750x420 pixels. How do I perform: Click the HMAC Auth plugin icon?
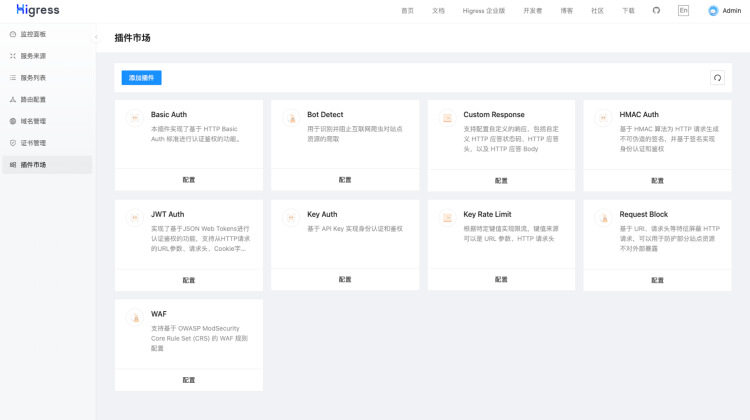[x=603, y=118]
